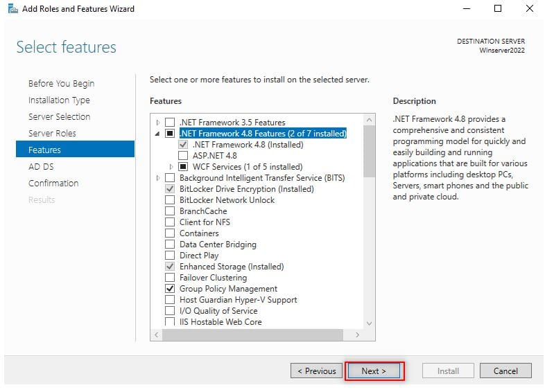Check the ASP.NET 4.8 checkbox
Image resolution: width=545 pixels, height=392 pixels.
pos(183,156)
